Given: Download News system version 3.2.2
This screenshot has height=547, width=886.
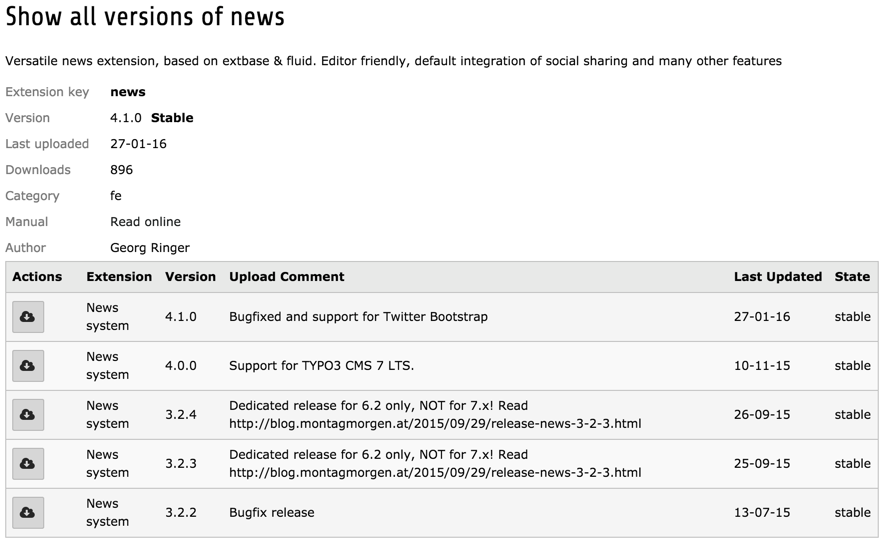Looking at the screenshot, I should (x=28, y=513).
